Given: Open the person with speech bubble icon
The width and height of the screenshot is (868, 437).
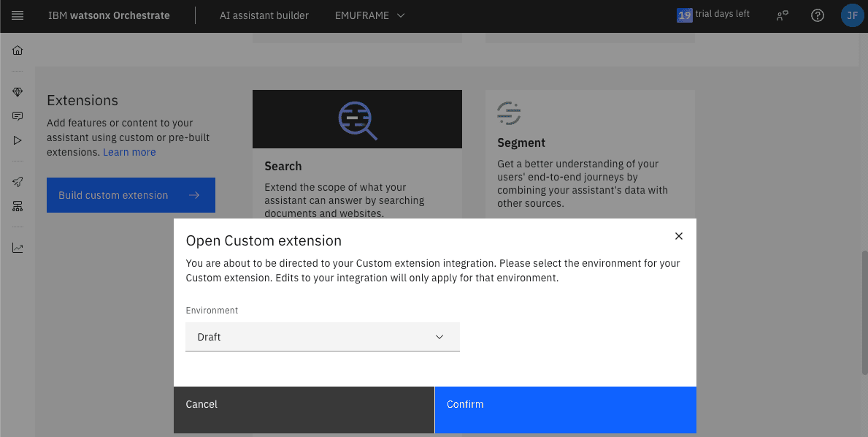Looking at the screenshot, I should tap(783, 15).
